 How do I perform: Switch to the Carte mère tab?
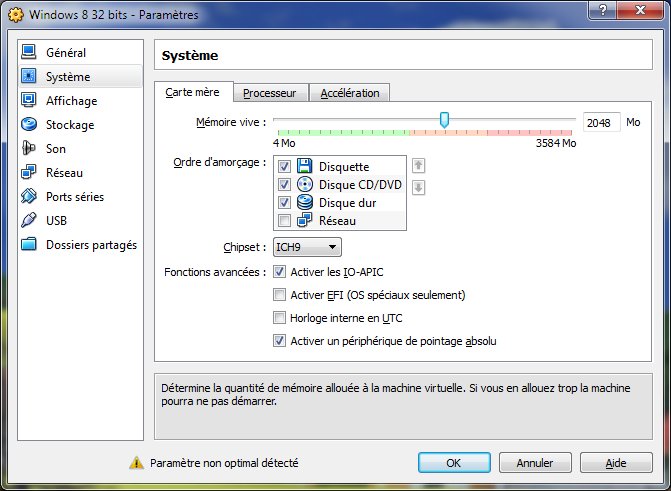pyautogui.click(x=193, y=92)
